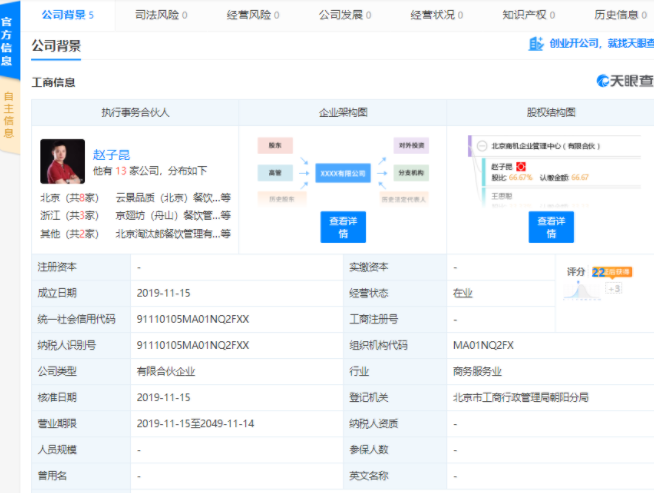Image resolution: width=654 pixels, height=493 pixels.
Task: Click the 赵子昆 name link
Action: click(x=111, y=155)
